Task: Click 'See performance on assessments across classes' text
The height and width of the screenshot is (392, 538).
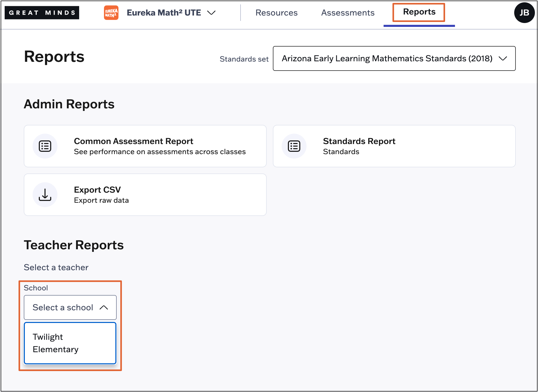Action: (160, 152)
